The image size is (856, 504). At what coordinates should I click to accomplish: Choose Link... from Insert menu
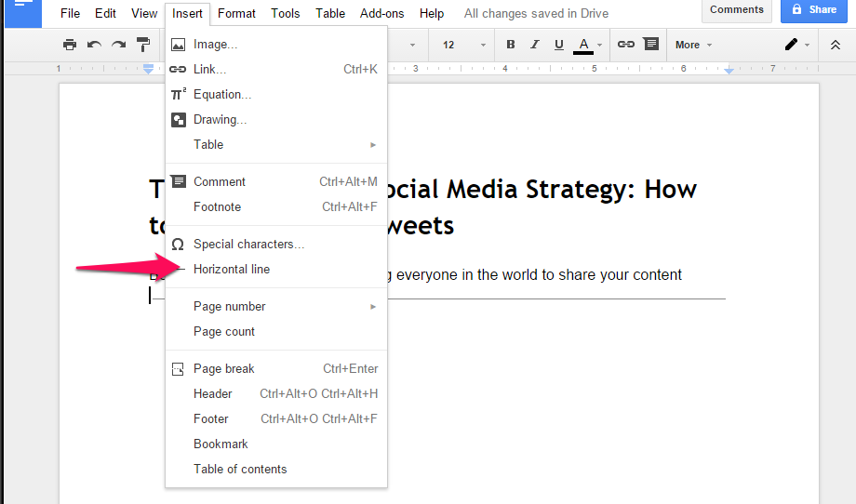[276, 69]
